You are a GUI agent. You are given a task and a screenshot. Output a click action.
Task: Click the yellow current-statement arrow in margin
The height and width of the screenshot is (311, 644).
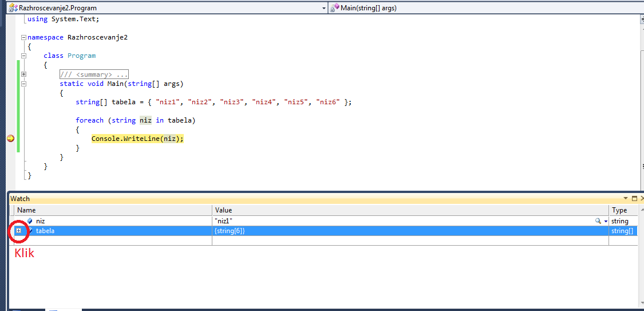(x=10, y=139)
